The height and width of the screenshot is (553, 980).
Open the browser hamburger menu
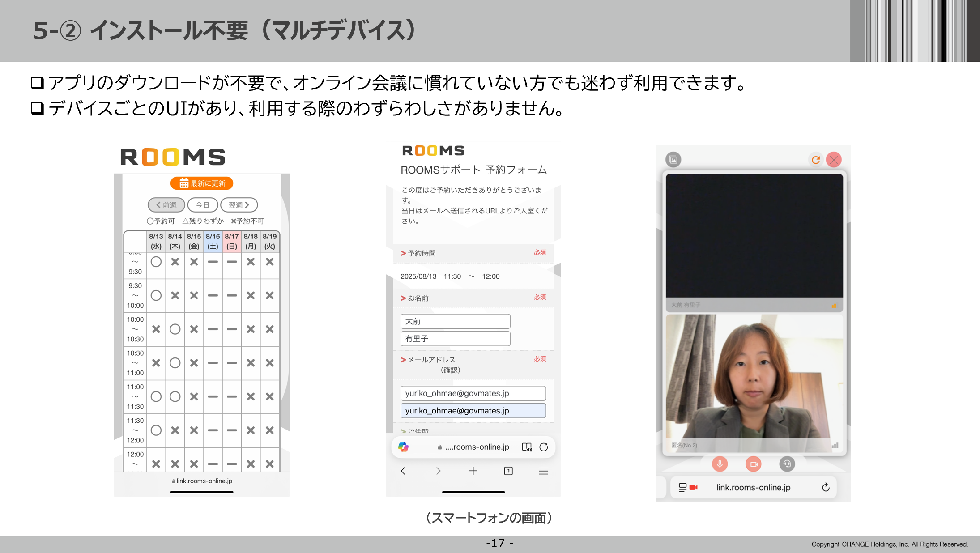click(x=543, y=471)
